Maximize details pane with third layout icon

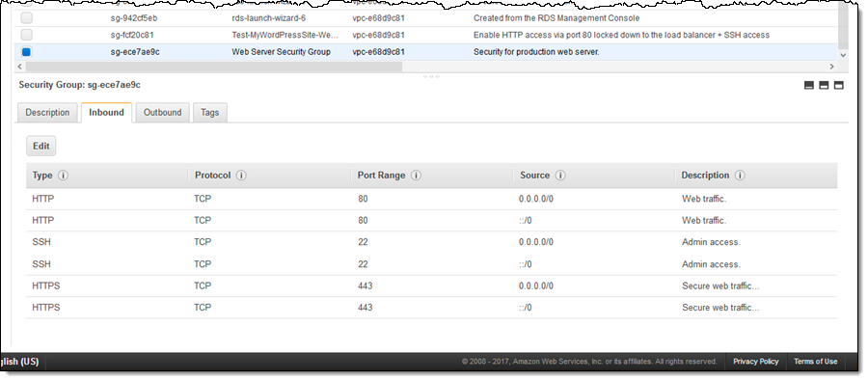(x=839, y=85)
